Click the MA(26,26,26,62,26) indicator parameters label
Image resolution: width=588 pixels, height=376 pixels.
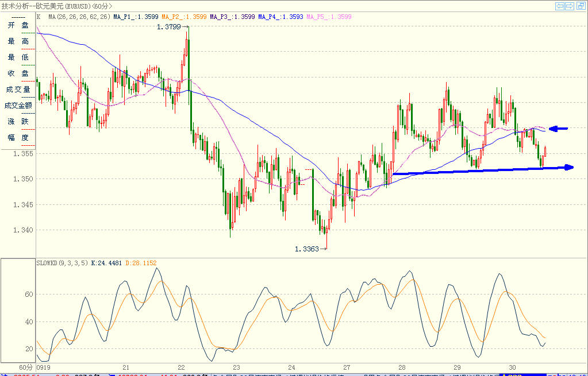click(79, 17)
